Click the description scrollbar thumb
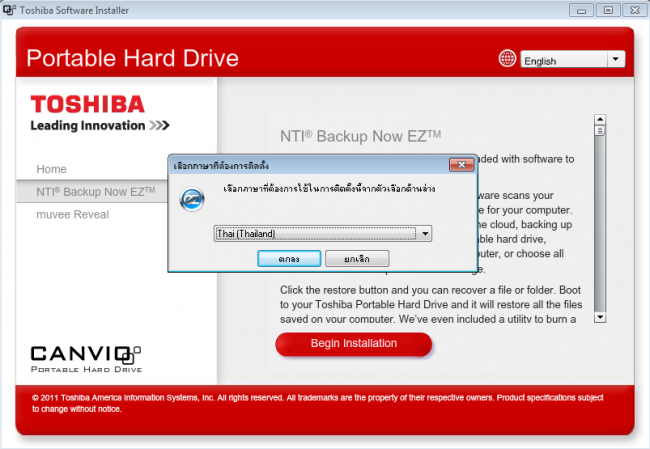Image resolution: width=650 pixels, height=449 pixels. point(600,131)
